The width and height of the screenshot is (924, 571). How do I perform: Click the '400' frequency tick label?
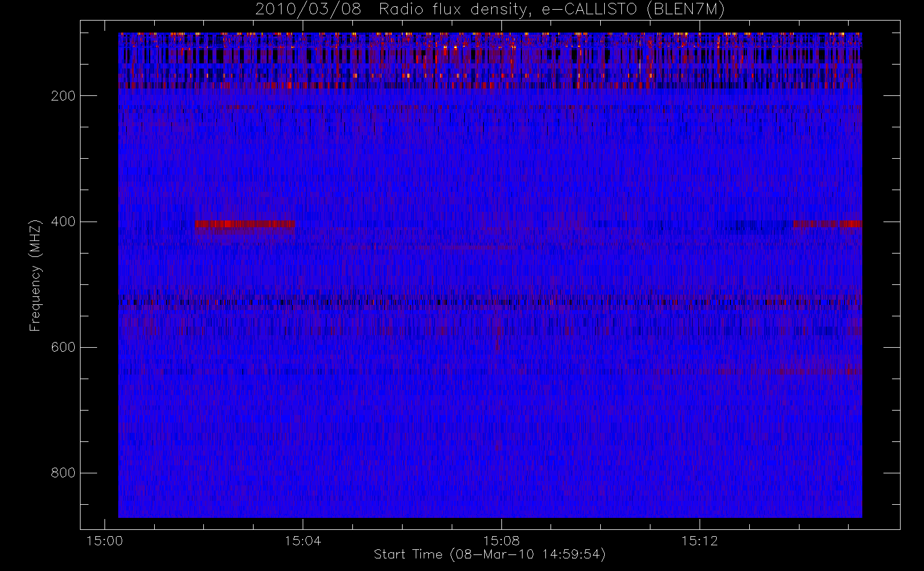click(x=63, y=222)
